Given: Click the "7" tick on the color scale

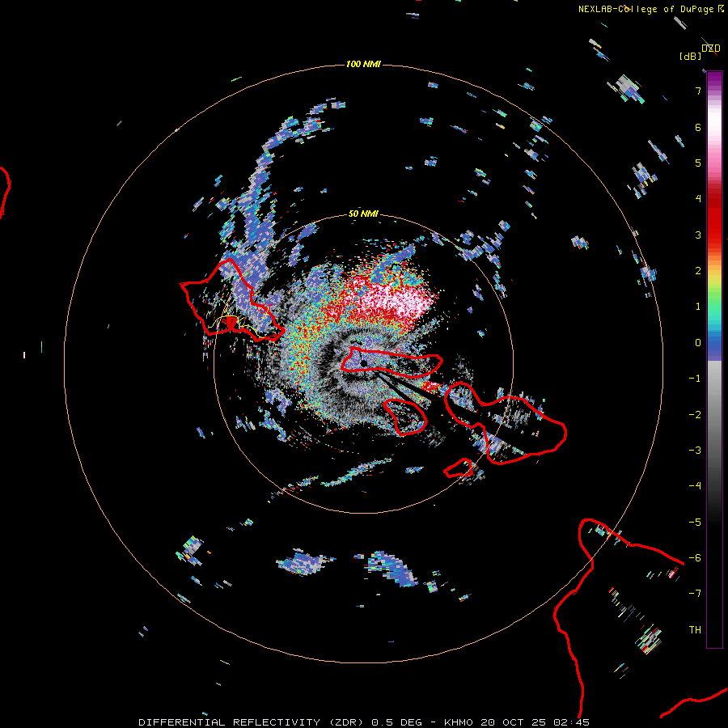Looking at the screenshot, I should coord(698,91).
